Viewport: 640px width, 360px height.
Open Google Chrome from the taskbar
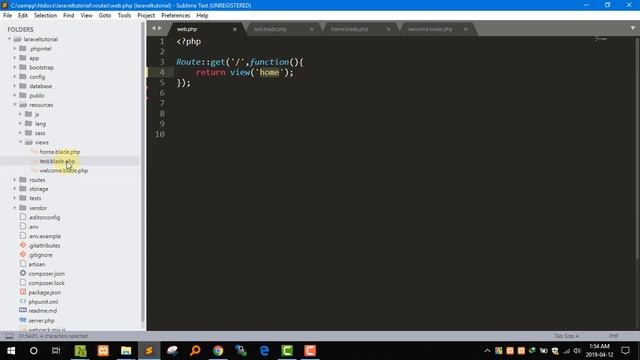coord(218,351)
